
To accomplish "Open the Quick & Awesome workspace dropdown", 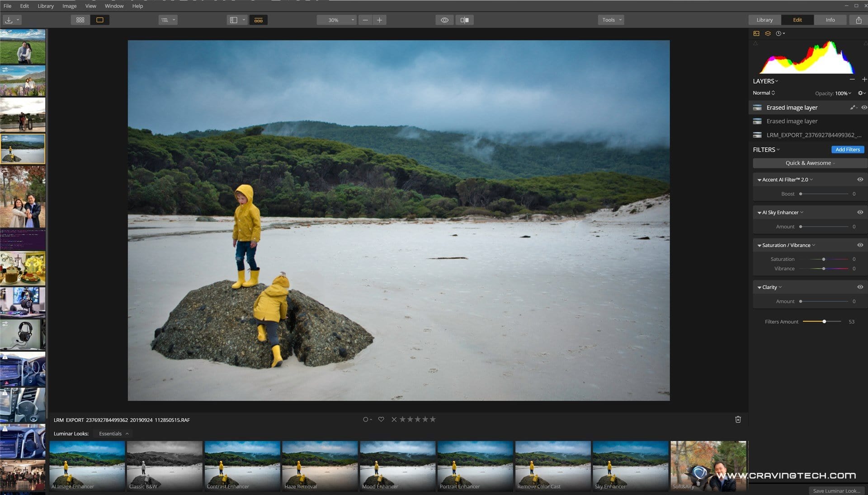I will 810,163.
